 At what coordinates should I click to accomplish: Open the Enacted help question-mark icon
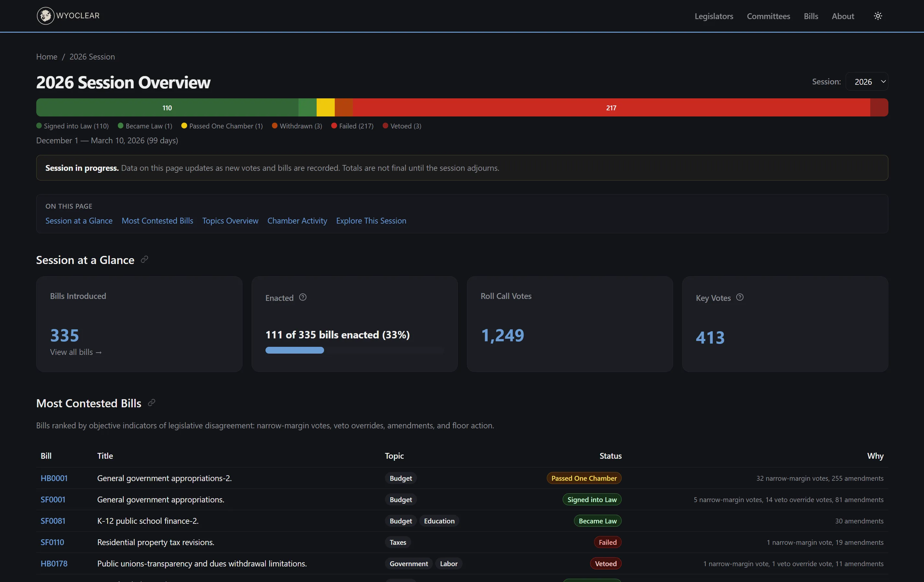pyautogui.click(x=303, y=297)
